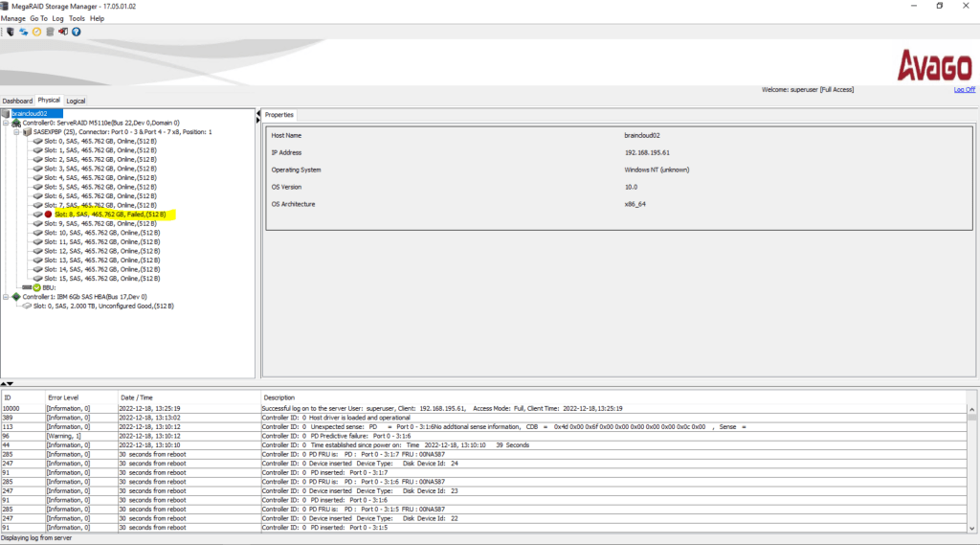Open the Go To menu

tap(38, 19)
